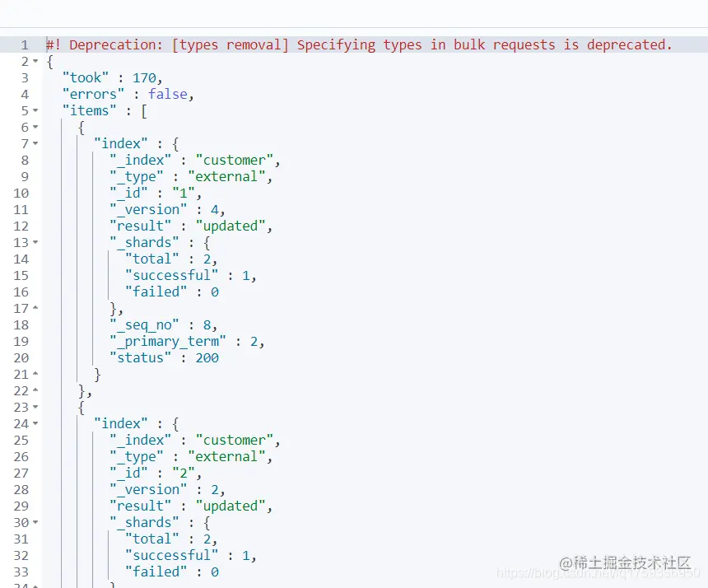The image size is (708, 588).
Task: Click "successful" : 1 on line 15
Action: point(191,276)
